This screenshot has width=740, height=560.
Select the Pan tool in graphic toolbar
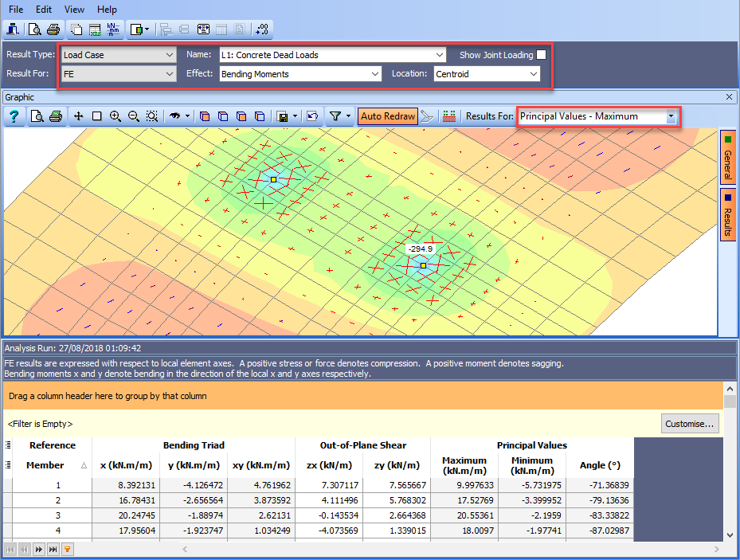point(79,116)
